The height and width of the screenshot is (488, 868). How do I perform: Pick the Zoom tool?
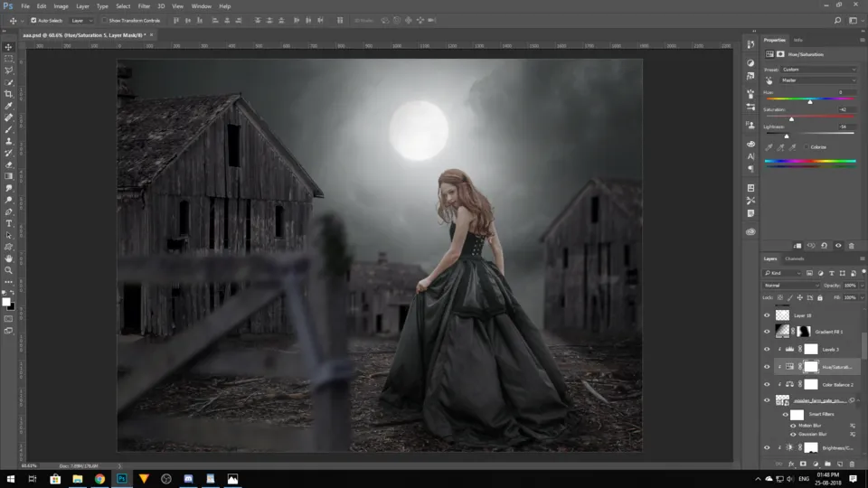click(9, 270)
